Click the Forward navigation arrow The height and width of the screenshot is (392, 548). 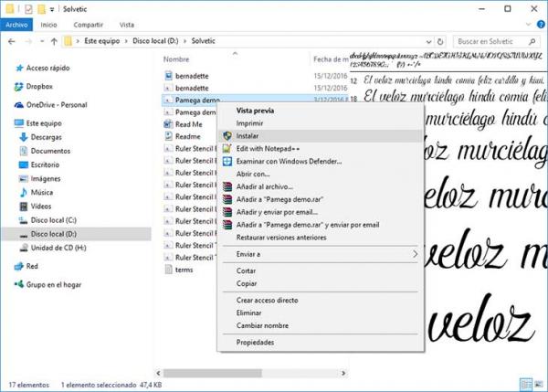tap(28, 41)
